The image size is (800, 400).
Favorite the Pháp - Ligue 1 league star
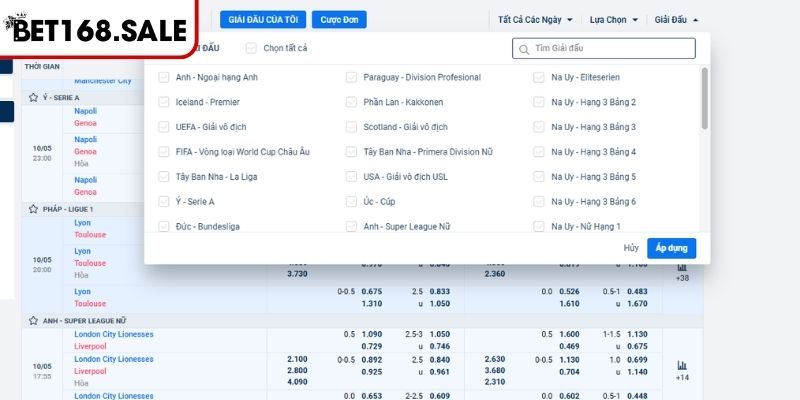33,209
